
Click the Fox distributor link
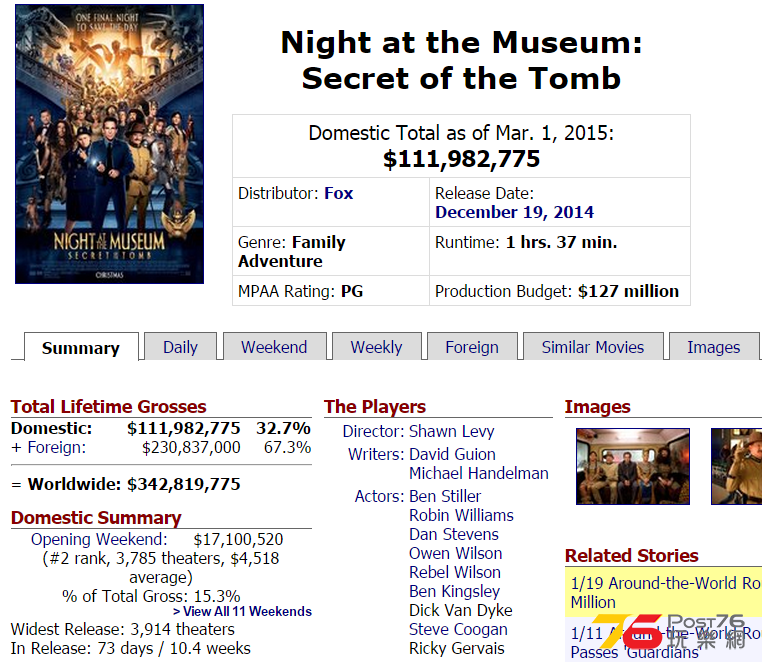pos(339,193)
